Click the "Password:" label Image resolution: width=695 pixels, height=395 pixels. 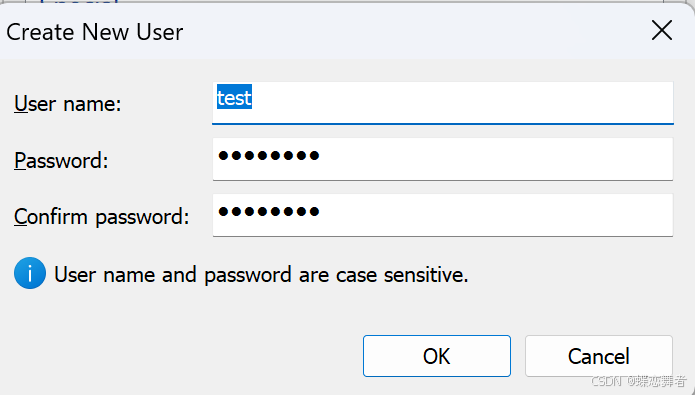click(x=61, y=160)
